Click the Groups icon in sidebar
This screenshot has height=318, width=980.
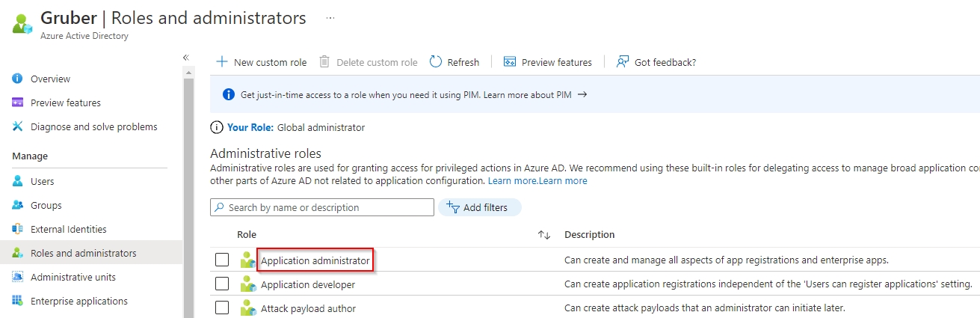[x=18, y=205]
